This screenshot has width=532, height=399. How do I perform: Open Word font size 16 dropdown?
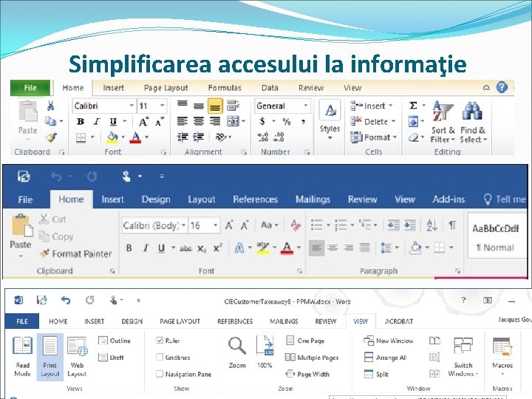215,225
